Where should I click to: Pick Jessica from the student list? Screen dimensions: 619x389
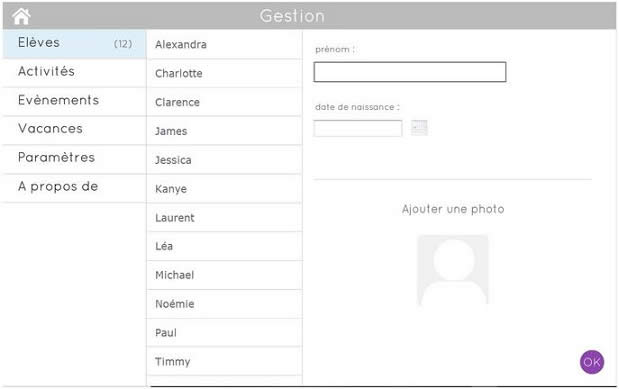tap(224, 160)
